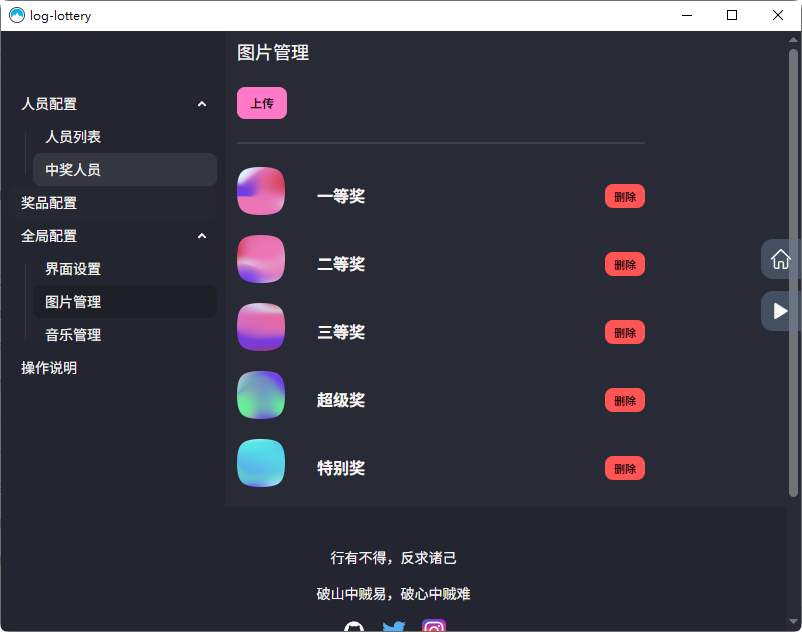Click the 一等奖 gradient image icon
802x632 pixels.
(x=261, y=191)
